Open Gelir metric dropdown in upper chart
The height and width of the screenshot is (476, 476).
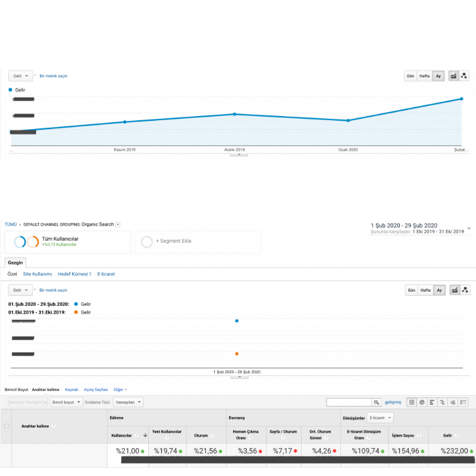pos(20,76)
